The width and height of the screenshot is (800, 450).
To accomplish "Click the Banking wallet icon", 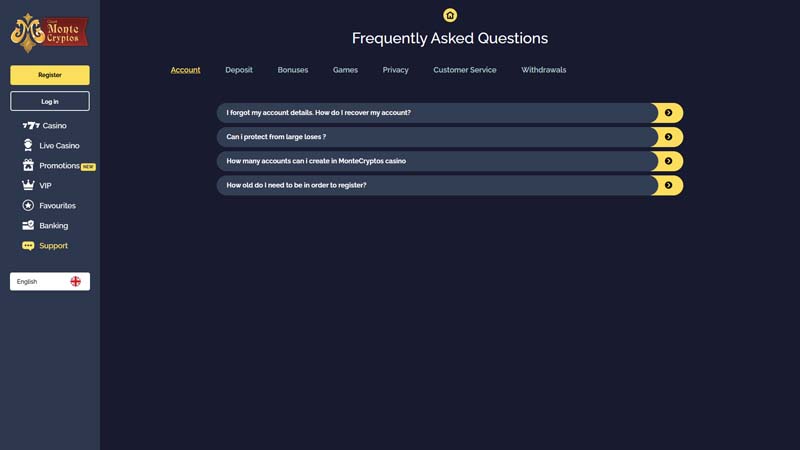I will coord(28,226).
